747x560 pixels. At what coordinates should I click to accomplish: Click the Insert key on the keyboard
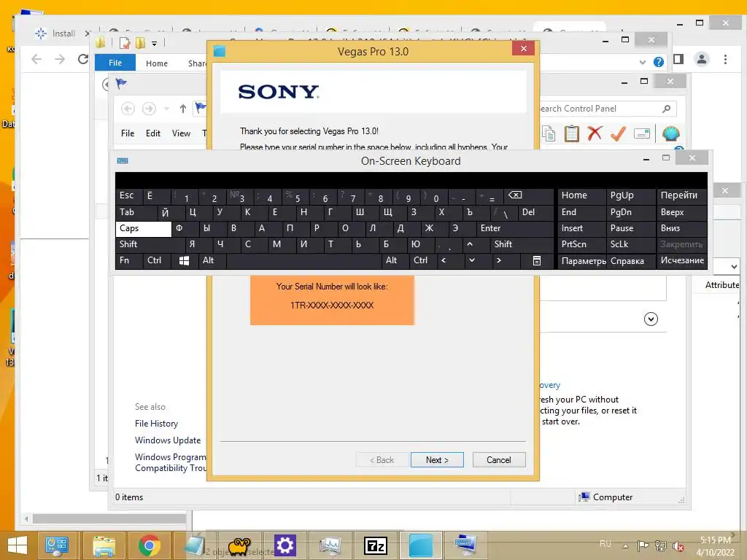click(581, 228)
